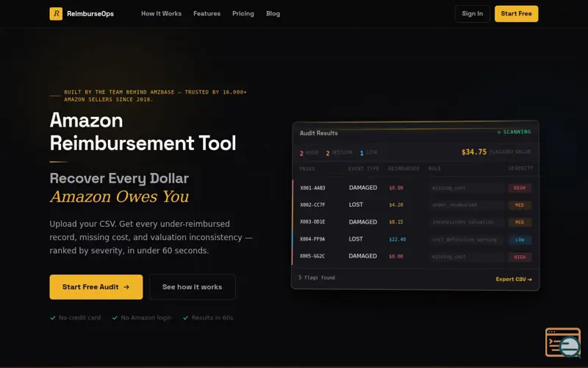Click LOST event in X004-FF9A row
This screenshot has width=588, height=368.
356,238
